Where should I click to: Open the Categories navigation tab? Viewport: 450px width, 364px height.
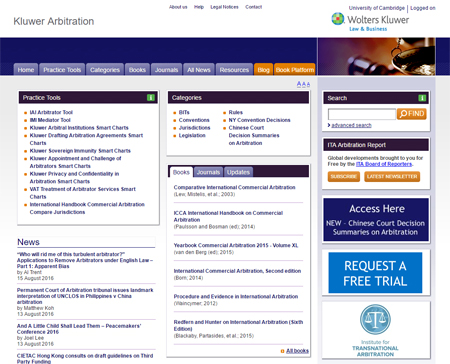pyautogui.click(x=105, y=69)
